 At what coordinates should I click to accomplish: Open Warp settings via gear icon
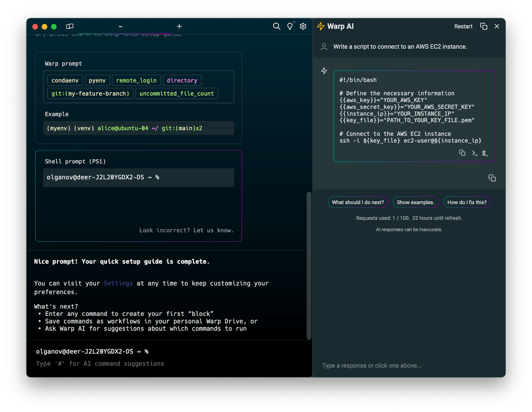click(x=303, y=26)
